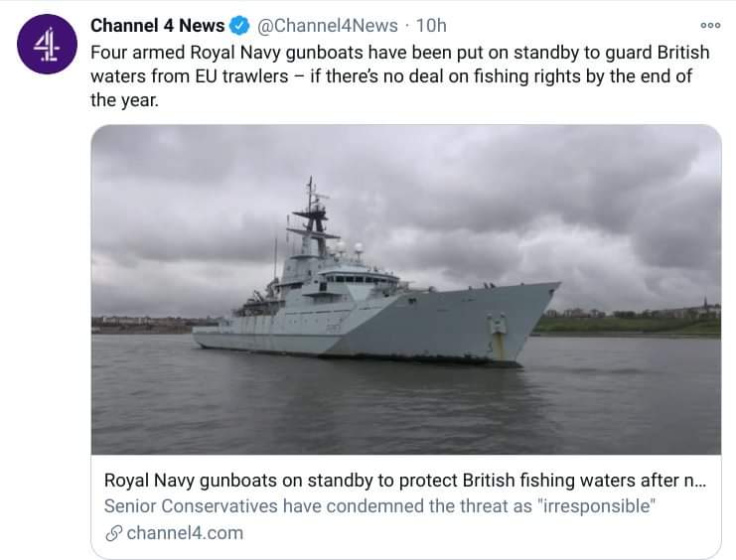Click the @Channel4News handle
The width and height of the screenshot is (736, 560).
pos(328,26)
